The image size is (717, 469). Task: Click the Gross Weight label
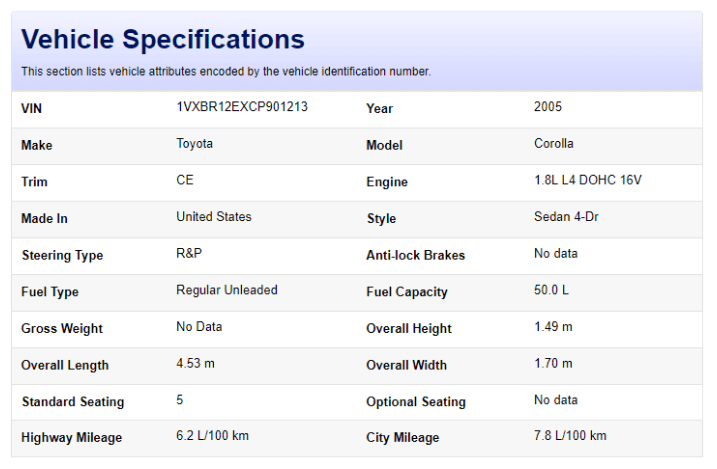[x=62, y=328]
